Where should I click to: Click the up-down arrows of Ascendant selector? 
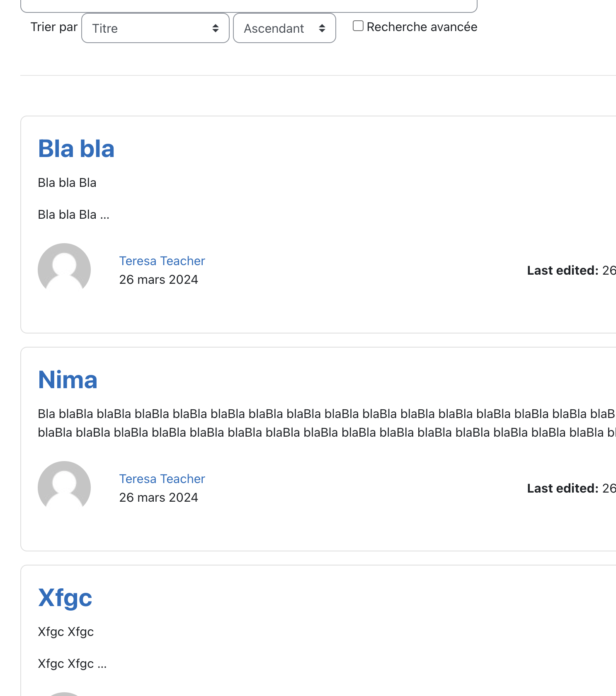pyautogui.click(x=322, y=28)
